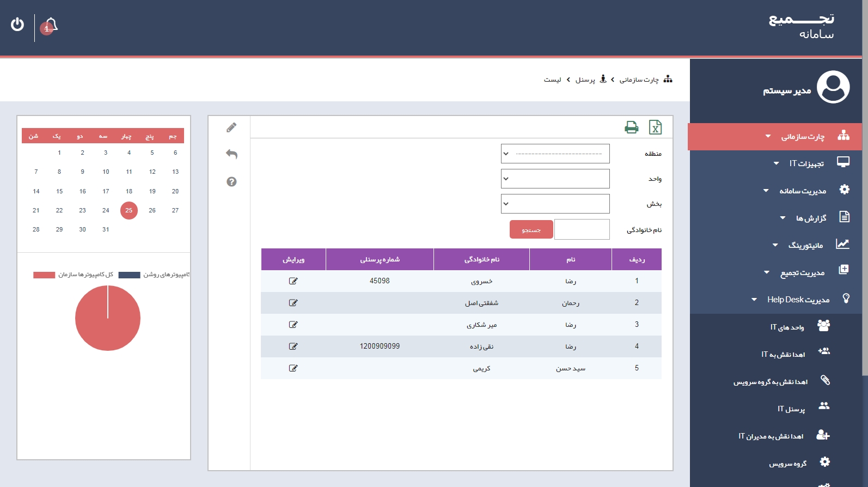Image resolution: width=868 pixels, height=487 pixels.
Task: Click edit icon for row 4 نقی زاده
Action: coord(293,346)
